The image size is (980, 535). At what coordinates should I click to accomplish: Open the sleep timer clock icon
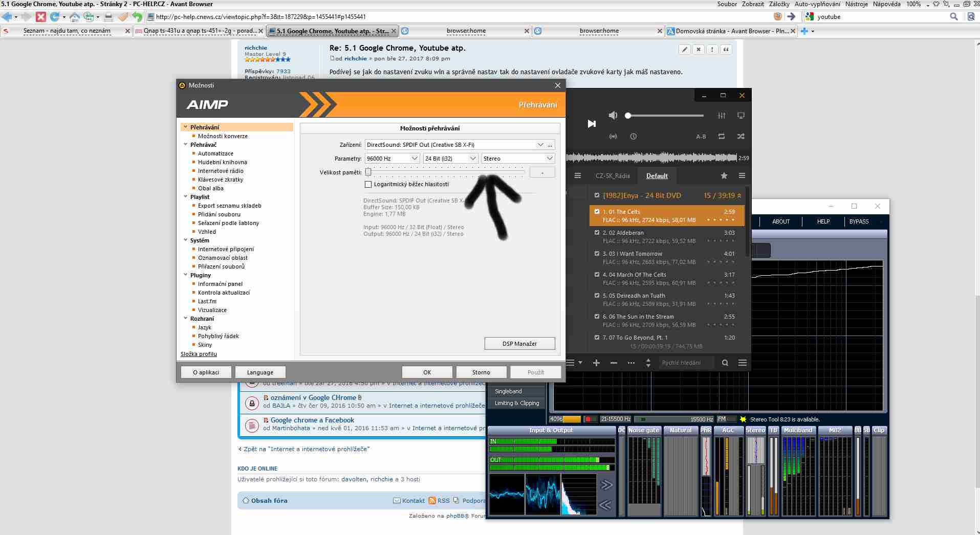pos(634,137)
